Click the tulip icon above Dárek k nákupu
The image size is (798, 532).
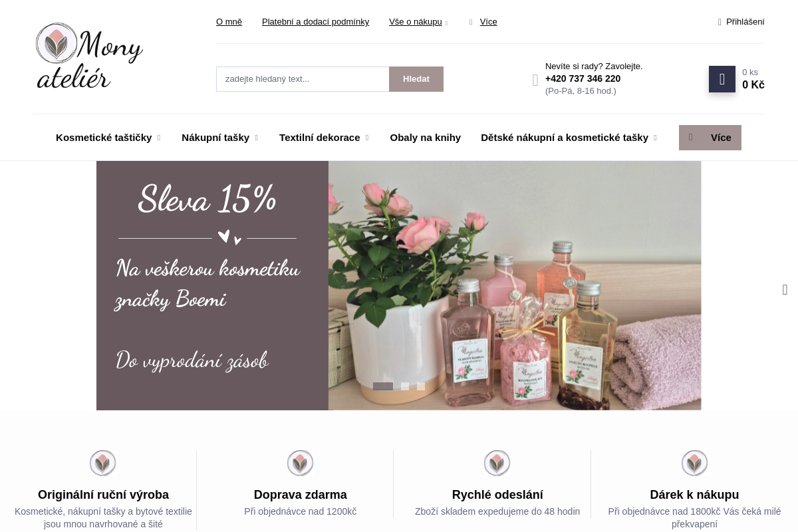(694, 463)
